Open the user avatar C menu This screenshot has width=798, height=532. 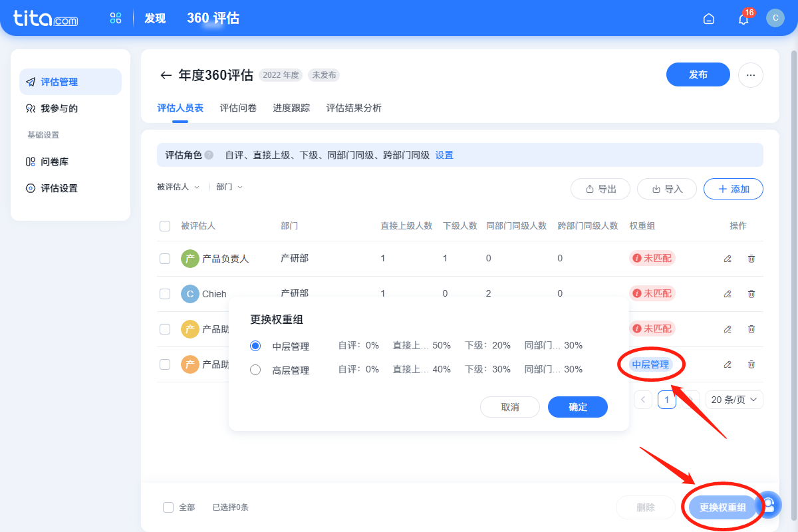click(x=775, y=18)
